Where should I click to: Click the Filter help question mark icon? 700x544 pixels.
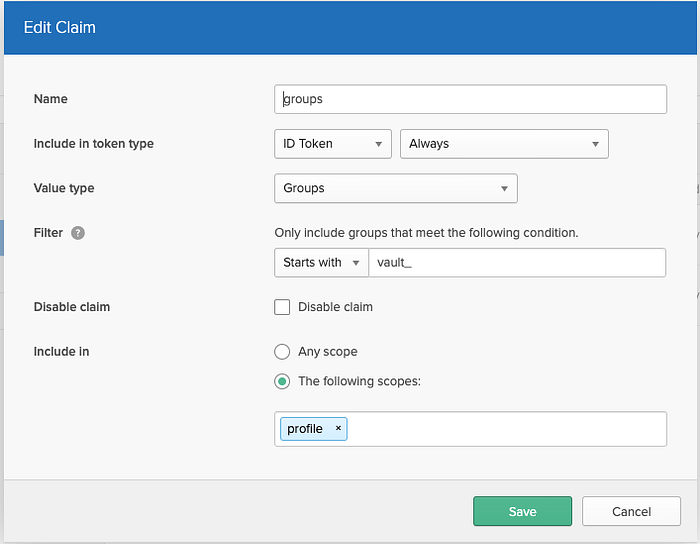point(78,233)
